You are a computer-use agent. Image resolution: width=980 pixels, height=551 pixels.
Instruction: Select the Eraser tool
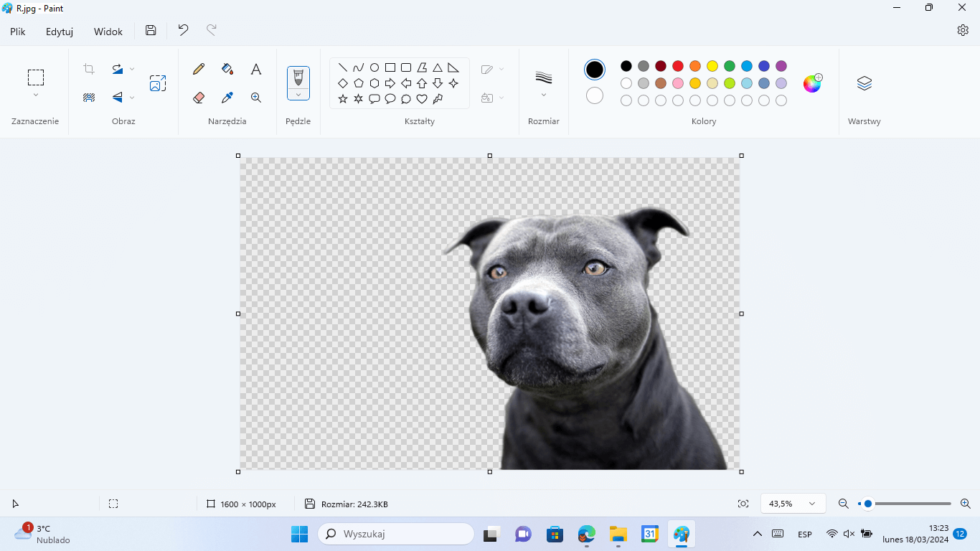click(199, 98)
